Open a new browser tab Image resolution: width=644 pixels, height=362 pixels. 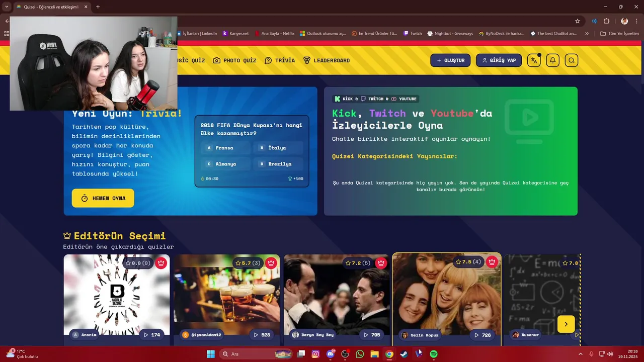98,7
